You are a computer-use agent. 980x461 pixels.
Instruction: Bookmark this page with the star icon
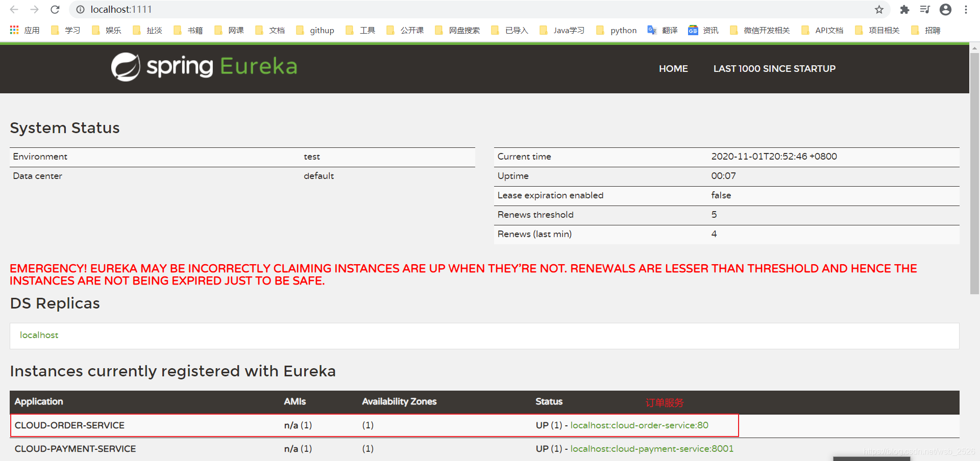(x=879, y=10)
